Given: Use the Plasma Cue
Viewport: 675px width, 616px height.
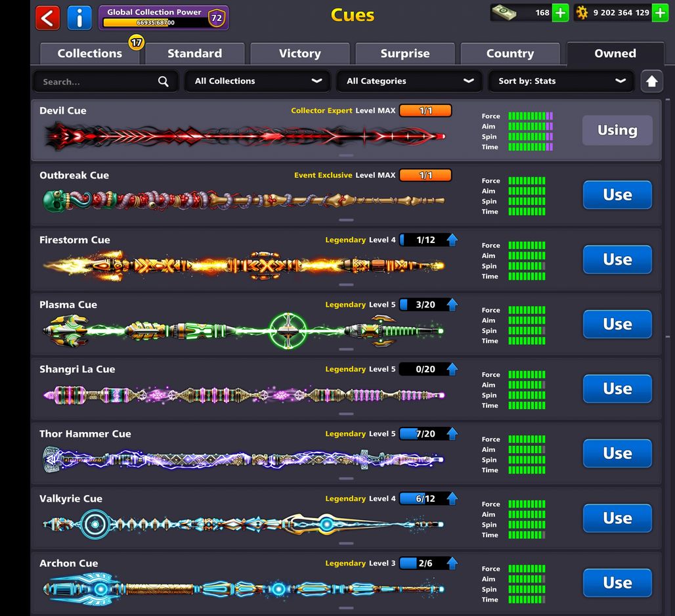Looking at the screenshot, I should coord(617,324).
